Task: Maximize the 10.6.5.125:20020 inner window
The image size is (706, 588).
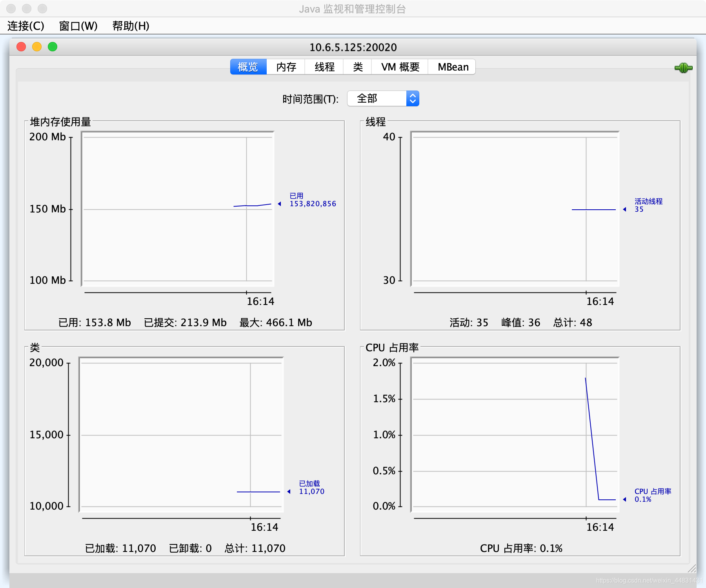Action: tap(53, 47)
